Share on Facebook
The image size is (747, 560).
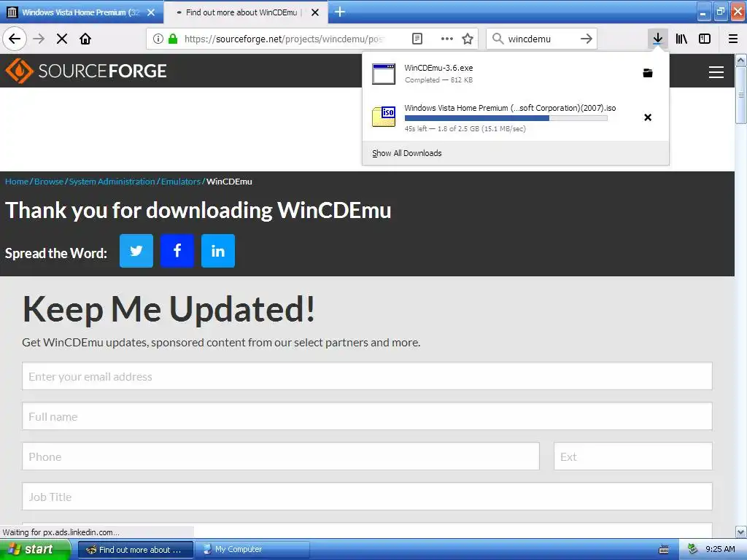[x=177, y=251]
